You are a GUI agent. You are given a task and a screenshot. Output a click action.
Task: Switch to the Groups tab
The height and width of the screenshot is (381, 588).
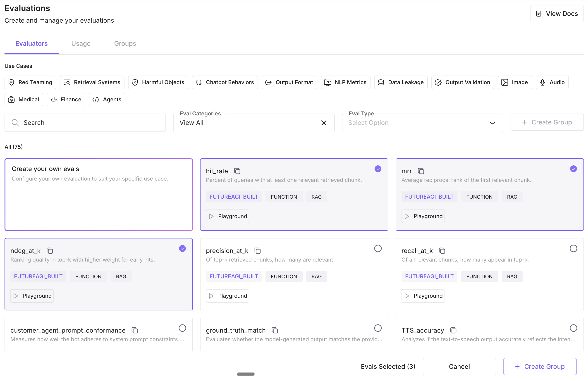click(125, 43)
